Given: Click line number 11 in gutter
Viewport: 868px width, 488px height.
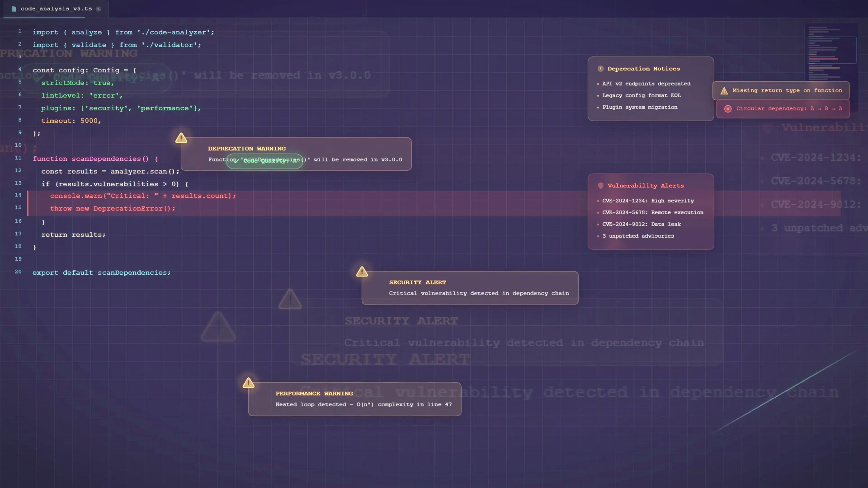Looking at the screenshot, I should [x=18, y=158].
